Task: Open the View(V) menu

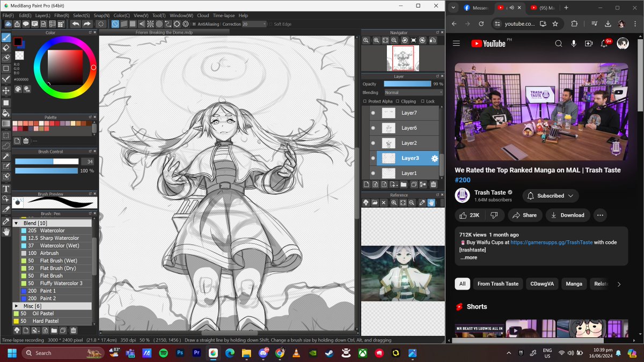Action: point(141,16)
